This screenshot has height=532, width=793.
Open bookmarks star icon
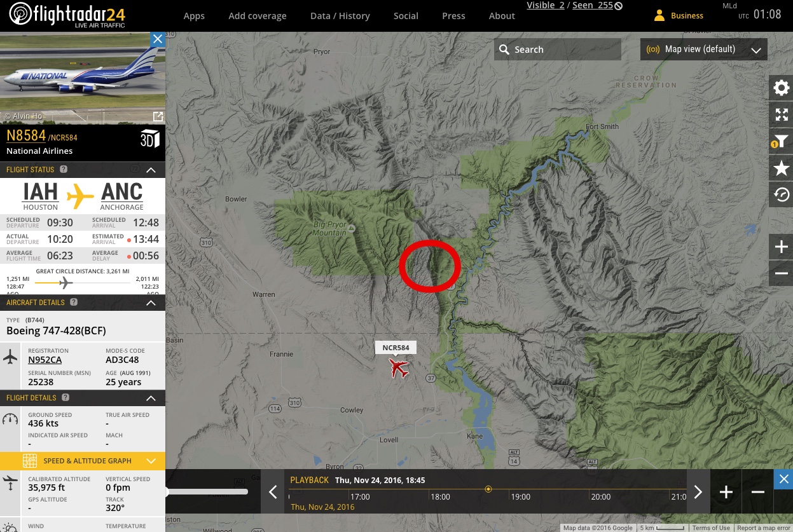[781, 169]
